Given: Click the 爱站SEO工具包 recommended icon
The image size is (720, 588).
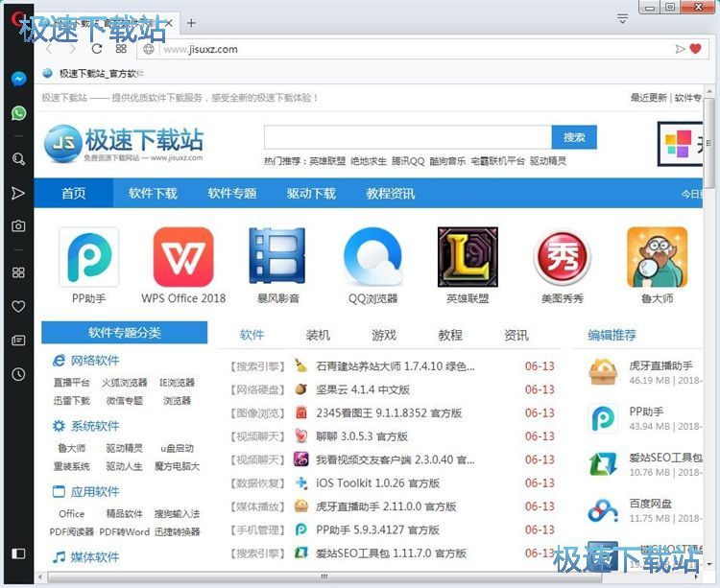Looking at the screenshot, I should (x=603, y=464).
